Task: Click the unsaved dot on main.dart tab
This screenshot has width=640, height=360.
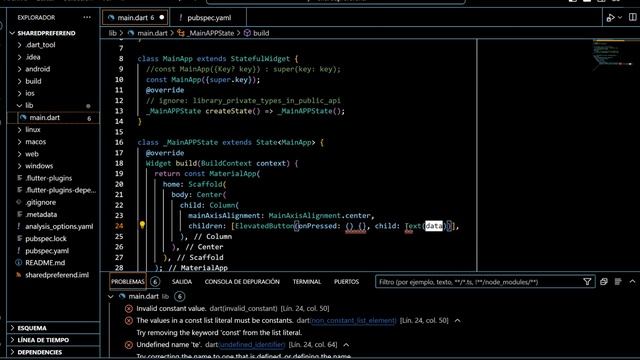Action: tap(162, 18)
